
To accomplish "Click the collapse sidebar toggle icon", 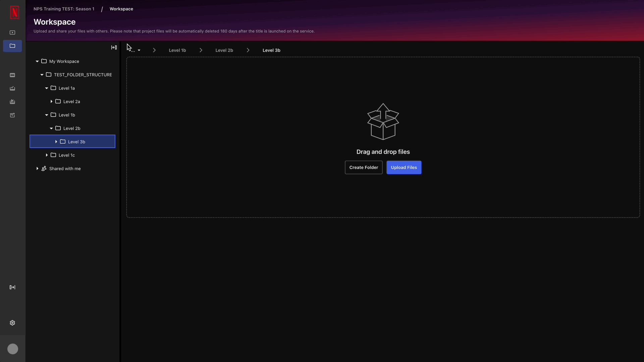I will (x=114, y=47).
